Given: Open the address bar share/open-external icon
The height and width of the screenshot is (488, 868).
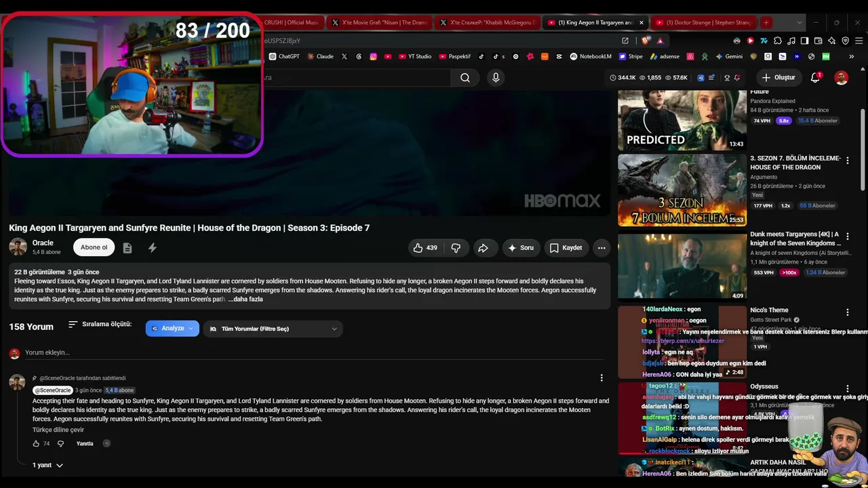Looking at the screenshot, I should tap(625, 41).
